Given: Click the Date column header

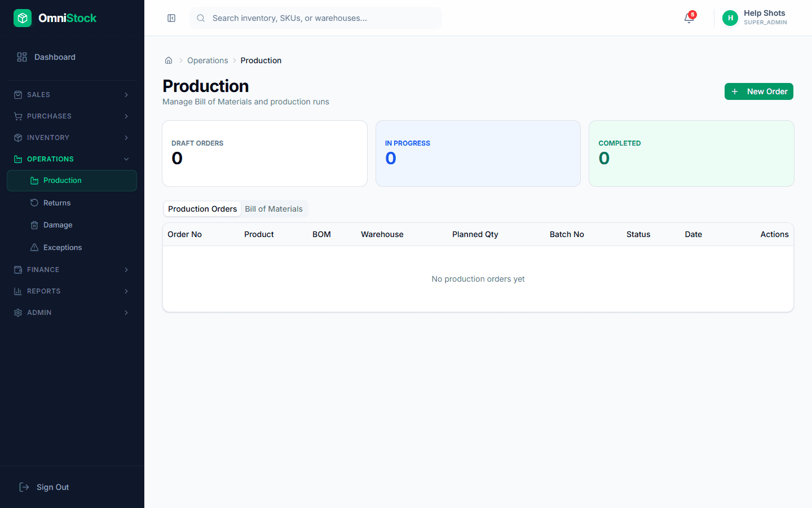Looking at the screenshot, I should click(694, 234).
